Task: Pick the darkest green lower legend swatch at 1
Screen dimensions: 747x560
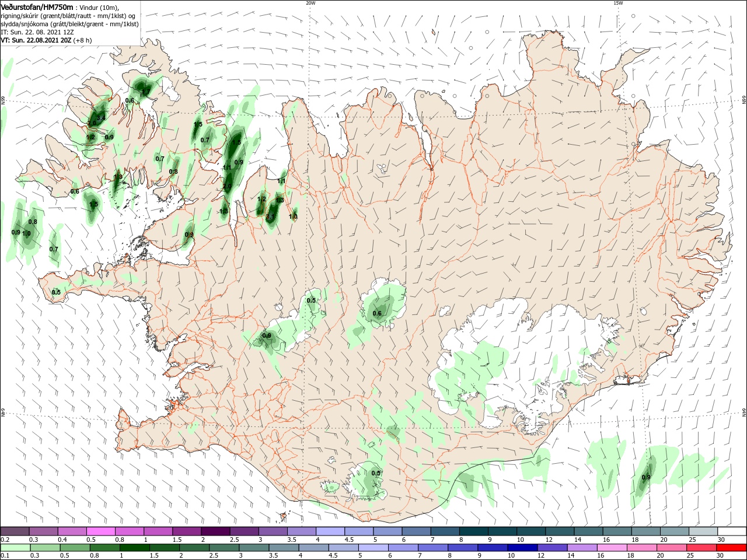Action: tap(134, 548)
